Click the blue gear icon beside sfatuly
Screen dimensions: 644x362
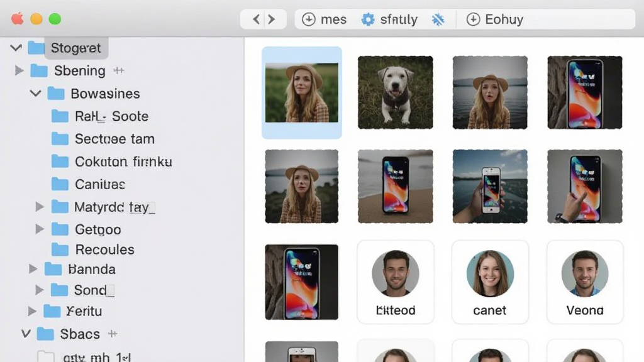point(368,19)
